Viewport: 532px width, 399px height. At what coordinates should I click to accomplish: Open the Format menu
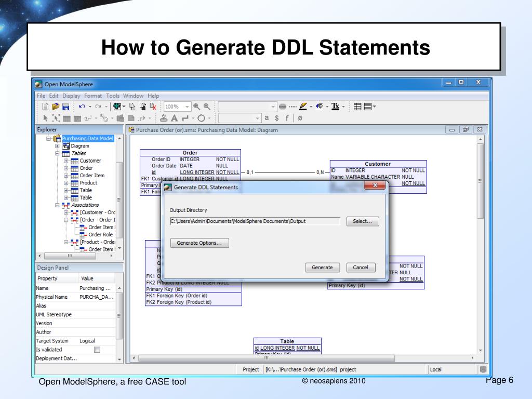click(x=93, y=96)
